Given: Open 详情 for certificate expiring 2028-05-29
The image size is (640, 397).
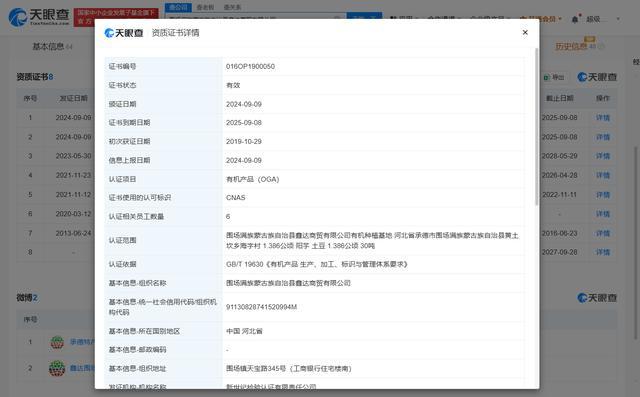Looking at the screenshot, I should point(603,156).
